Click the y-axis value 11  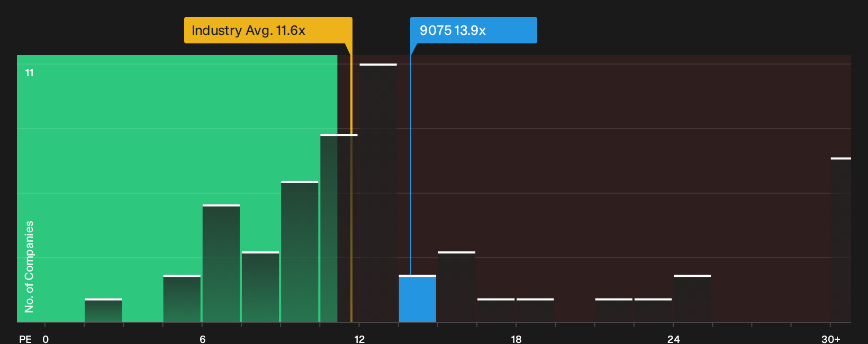30,73
